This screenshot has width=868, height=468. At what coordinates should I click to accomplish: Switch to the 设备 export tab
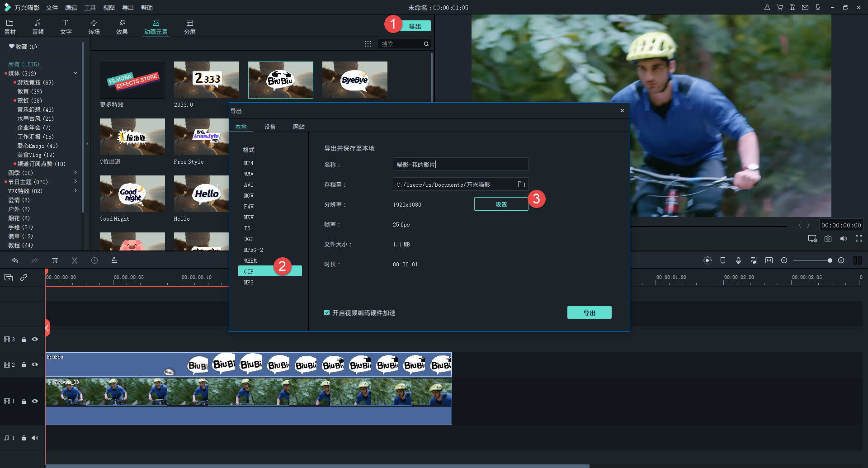270,127
